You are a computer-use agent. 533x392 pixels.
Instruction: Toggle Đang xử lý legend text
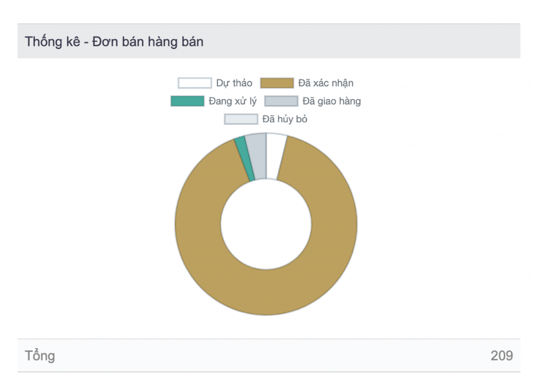pos(233,102)
